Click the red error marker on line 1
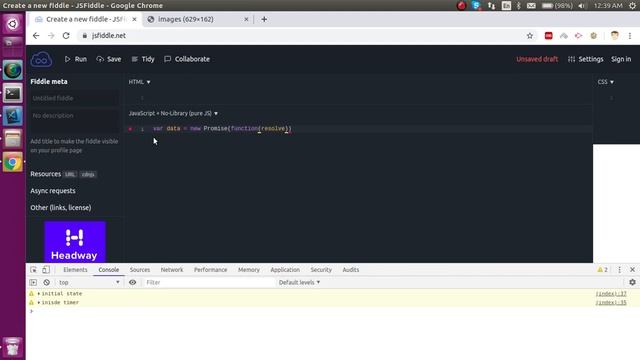The width and height of the screenshot is (640, 360). pyautogui.click(x=130, y=129)
